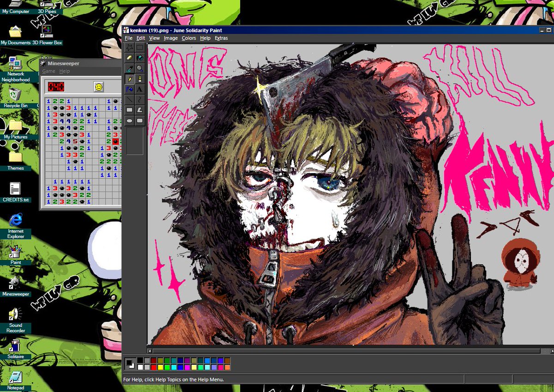Select the Paint desktop shortcut icon
The image size is (554, 392).
click(x=15, y=254)
